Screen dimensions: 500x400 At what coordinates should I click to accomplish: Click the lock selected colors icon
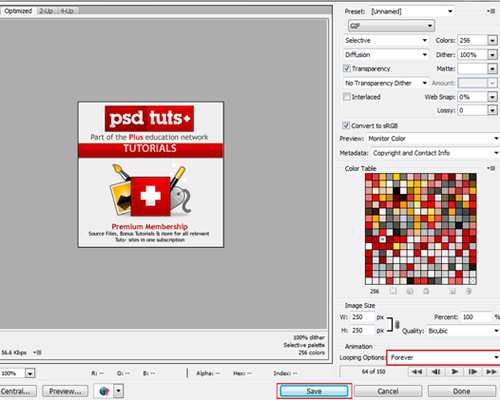click(x=426, y=291)
